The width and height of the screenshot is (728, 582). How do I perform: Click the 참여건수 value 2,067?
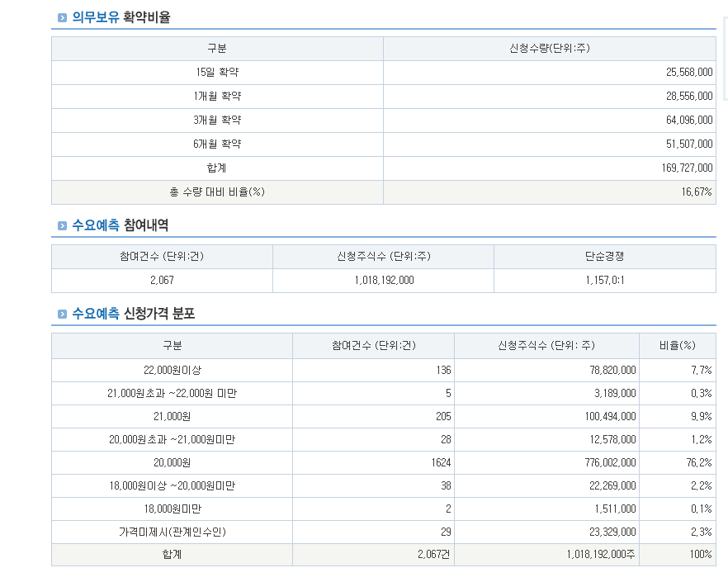pyautogui.click(x=162, y=280)
